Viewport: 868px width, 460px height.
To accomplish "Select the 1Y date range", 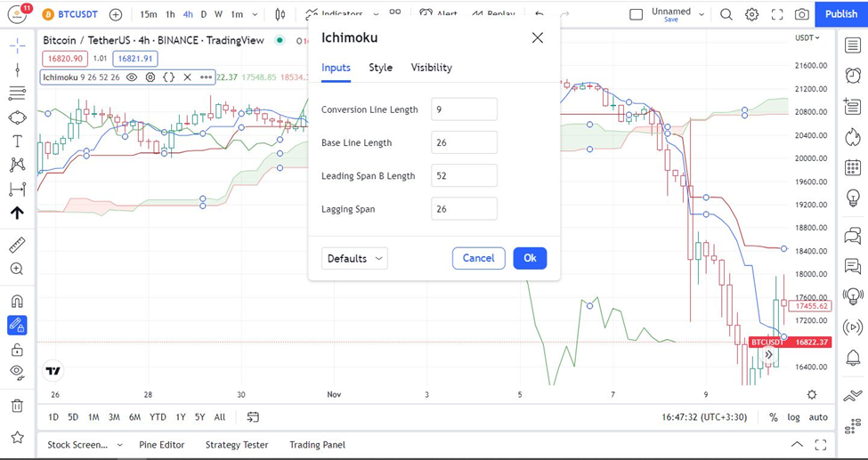I will pyautogui.click(x=181, y=417).
